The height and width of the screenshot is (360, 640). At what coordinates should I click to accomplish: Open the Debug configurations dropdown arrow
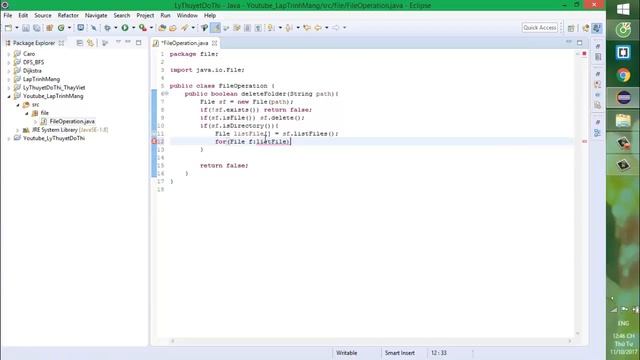[x=116, y=28]
